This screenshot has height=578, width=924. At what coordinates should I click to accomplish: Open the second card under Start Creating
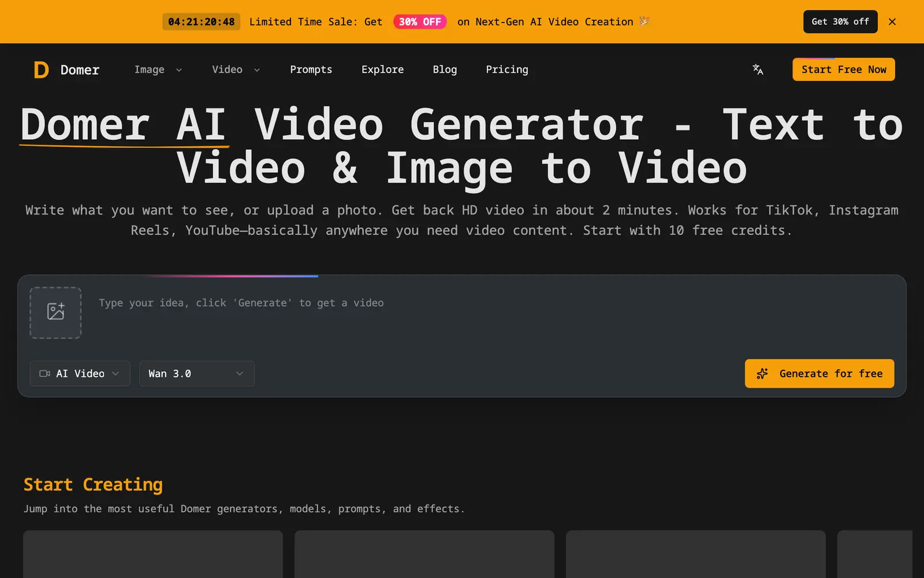(x=424, y=554)
